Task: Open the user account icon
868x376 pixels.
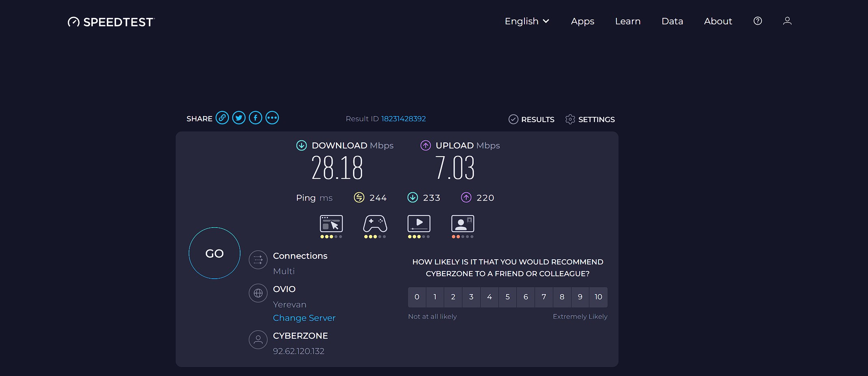Action: [x=787, y=21]
